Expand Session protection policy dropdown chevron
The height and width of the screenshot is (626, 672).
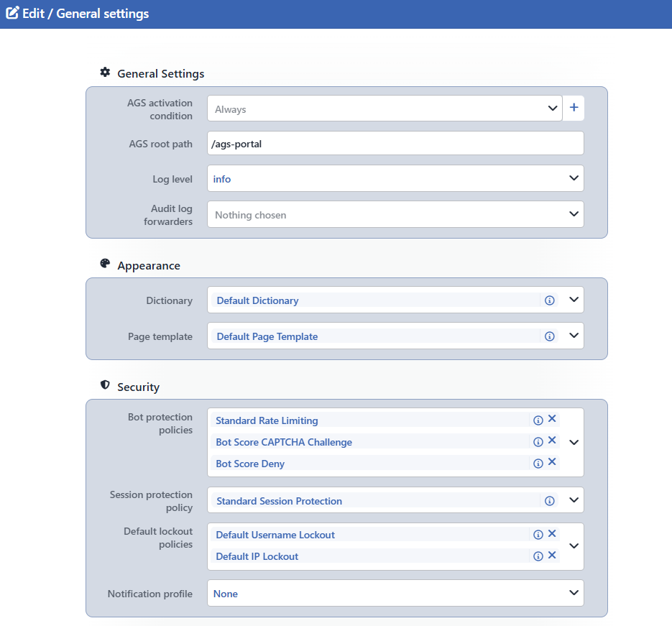click(574, 500)
